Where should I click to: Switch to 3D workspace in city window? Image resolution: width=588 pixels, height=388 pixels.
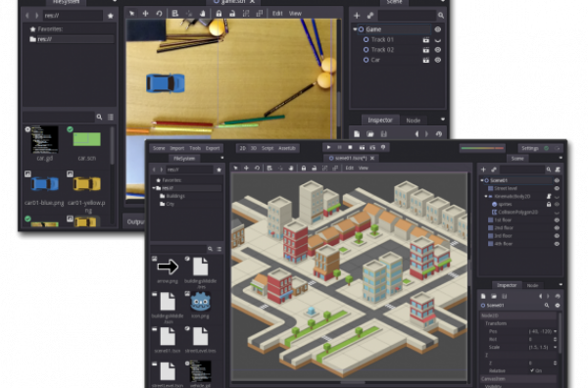(254, 148)
